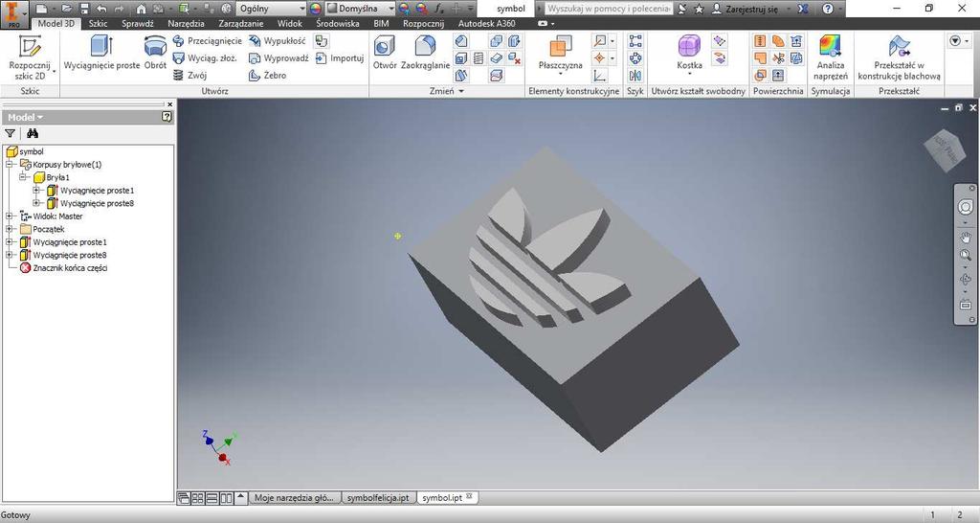Click the Undo arrow in quick access toolbar
Screen dimensions: 980x523
click(101, 9)
